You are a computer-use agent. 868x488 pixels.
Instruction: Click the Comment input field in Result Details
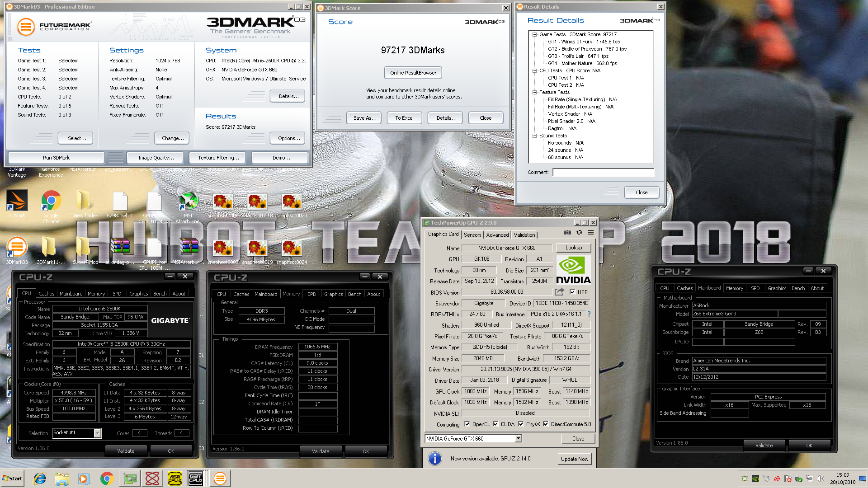[x=603, y=172]
